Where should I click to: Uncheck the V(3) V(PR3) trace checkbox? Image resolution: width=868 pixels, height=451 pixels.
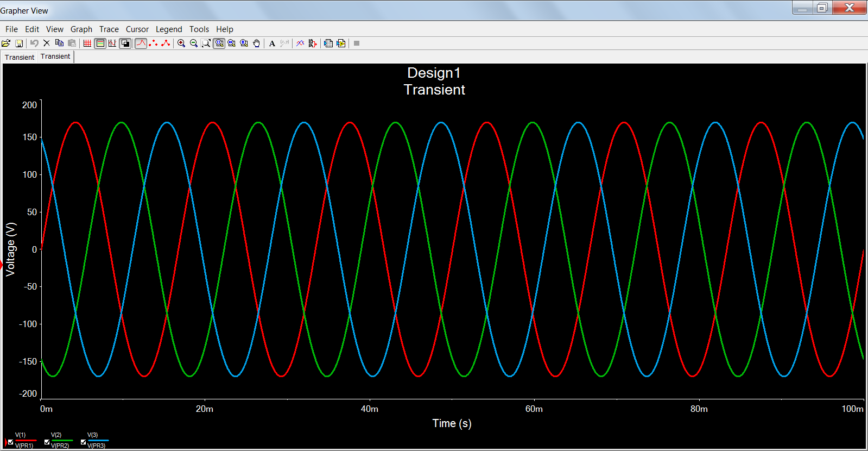tap(84, 442)
